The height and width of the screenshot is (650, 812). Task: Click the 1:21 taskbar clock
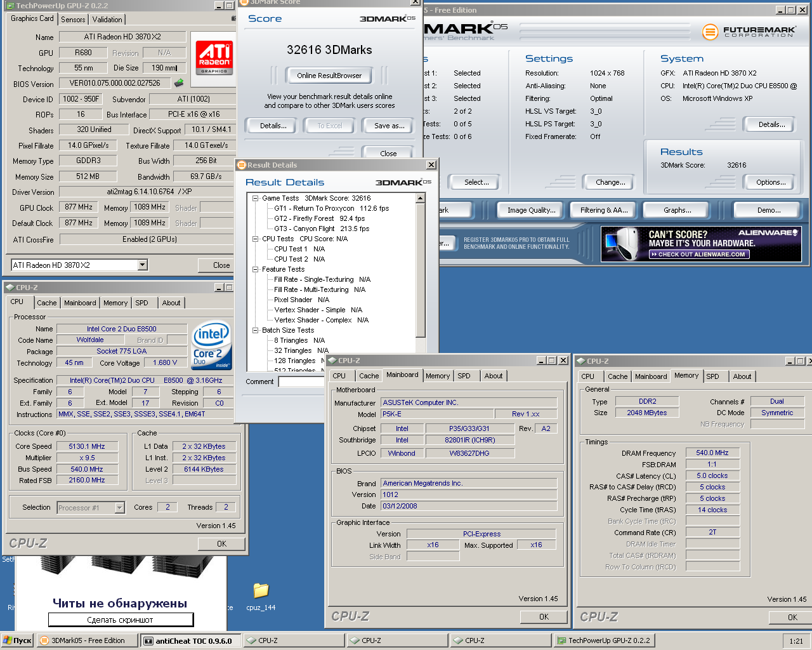[796, 641]
